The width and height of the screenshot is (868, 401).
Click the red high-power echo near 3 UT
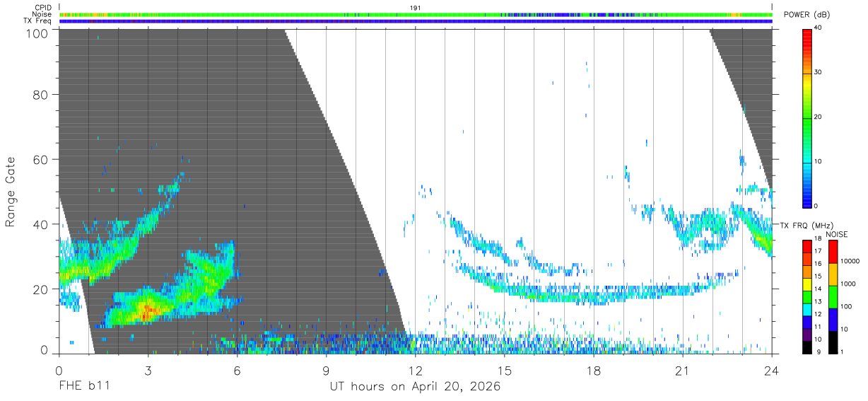[x=147, y=310]
